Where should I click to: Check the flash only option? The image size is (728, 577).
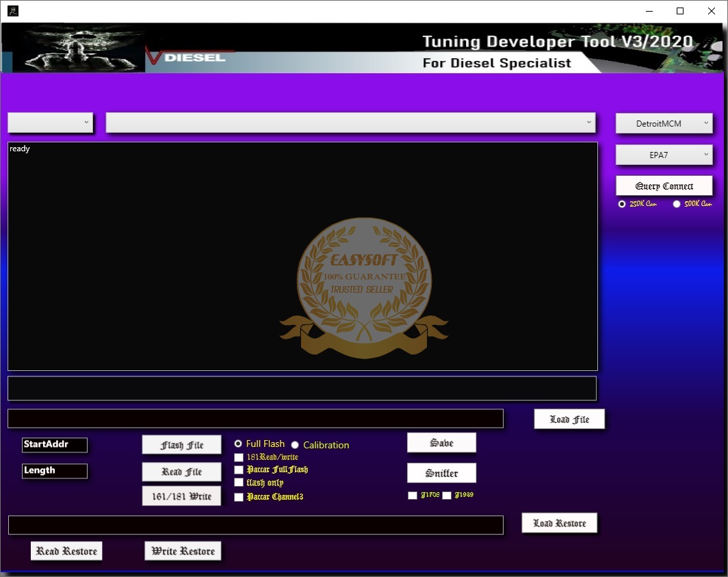[239, 483]
